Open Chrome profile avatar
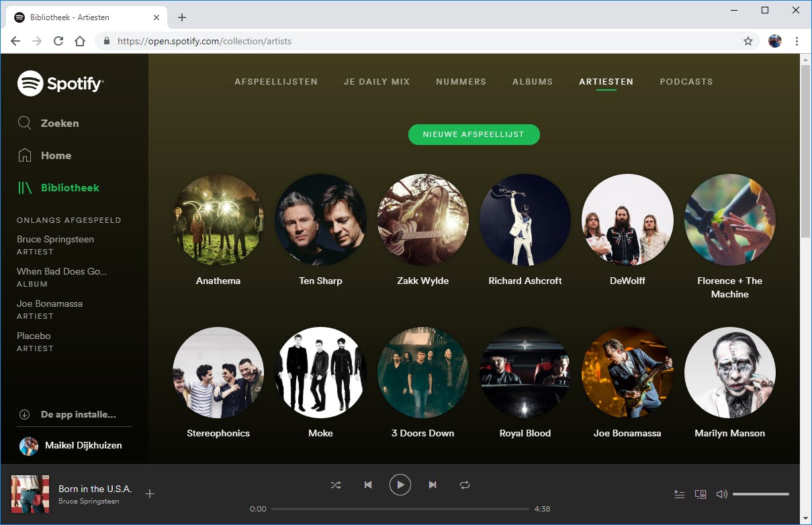The height and width of the screenshot is (525, 812). [775, 41]
